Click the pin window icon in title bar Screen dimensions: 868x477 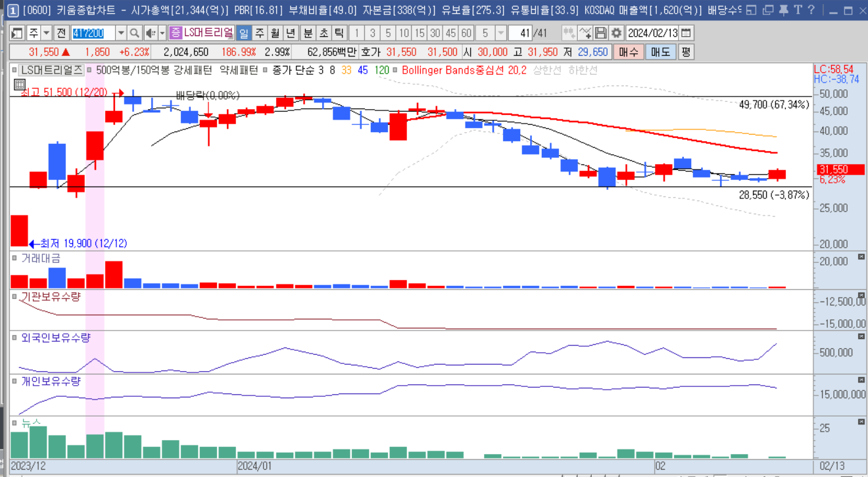pyautogui.click(x=783, y=10)
